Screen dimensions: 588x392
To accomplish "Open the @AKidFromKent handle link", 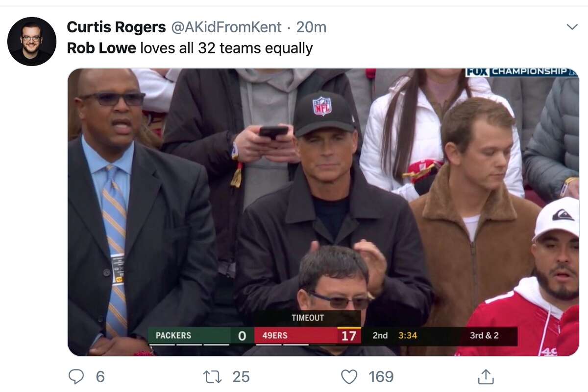I will point(227,27).
